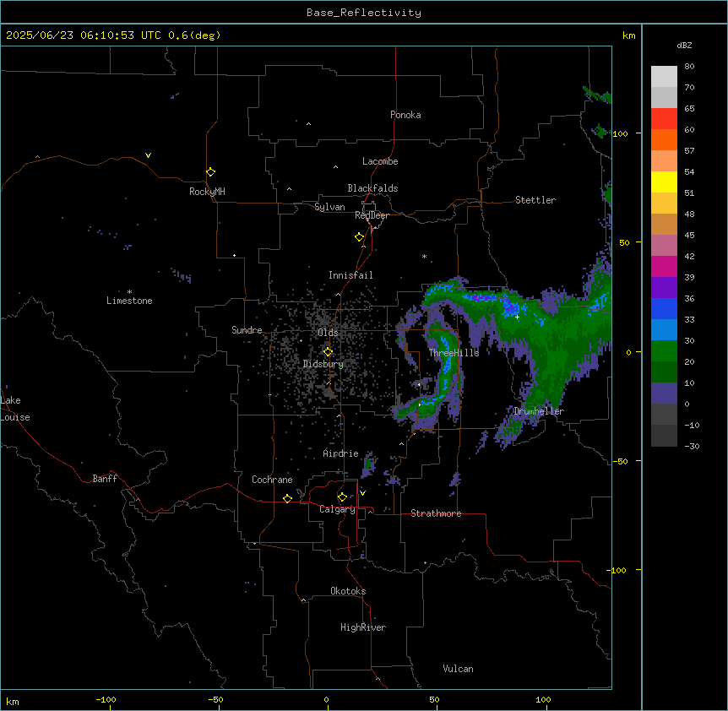Click the yellow V marker northwest of RockyMH
The image size is (728, 711).
(x=148, y=155)
